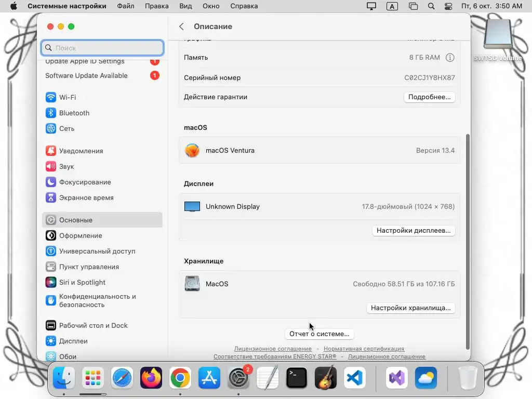Open the Системные настройки menu
This screenshot has height=399, width=532.
coord(67,6)
